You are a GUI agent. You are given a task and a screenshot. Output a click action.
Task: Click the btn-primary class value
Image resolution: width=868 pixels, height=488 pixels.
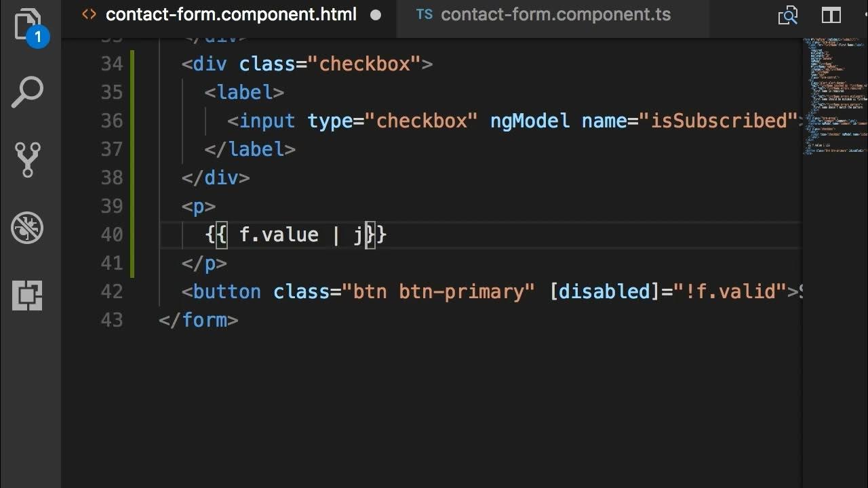pos(461,291)
